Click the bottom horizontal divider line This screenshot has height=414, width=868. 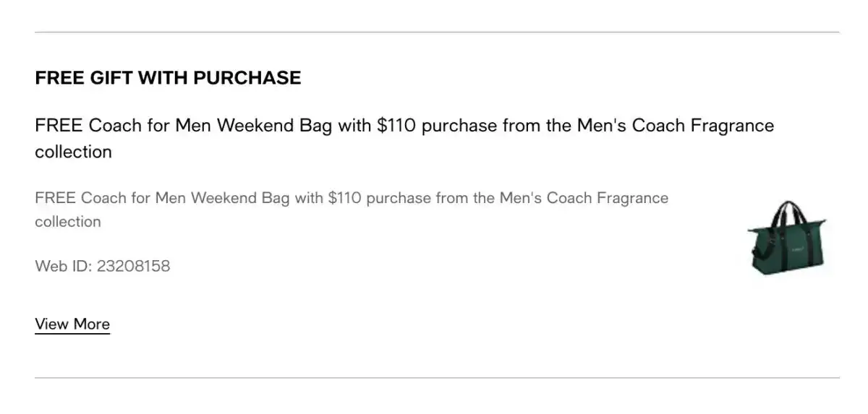click(437, 377)
